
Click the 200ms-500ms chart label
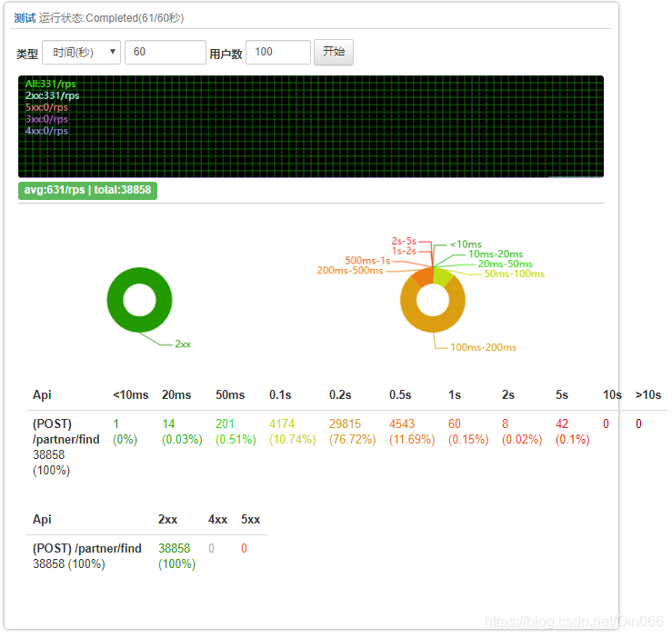pos(350,270)
